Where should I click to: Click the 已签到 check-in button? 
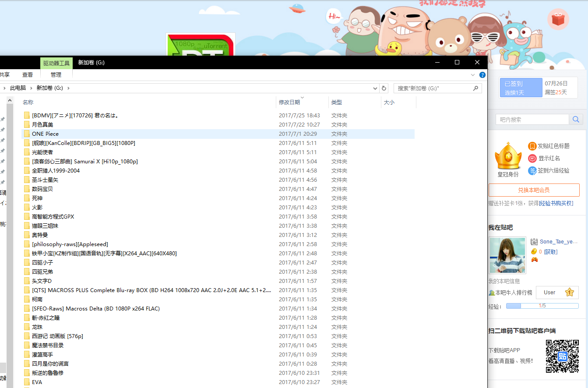coord(521,88)
